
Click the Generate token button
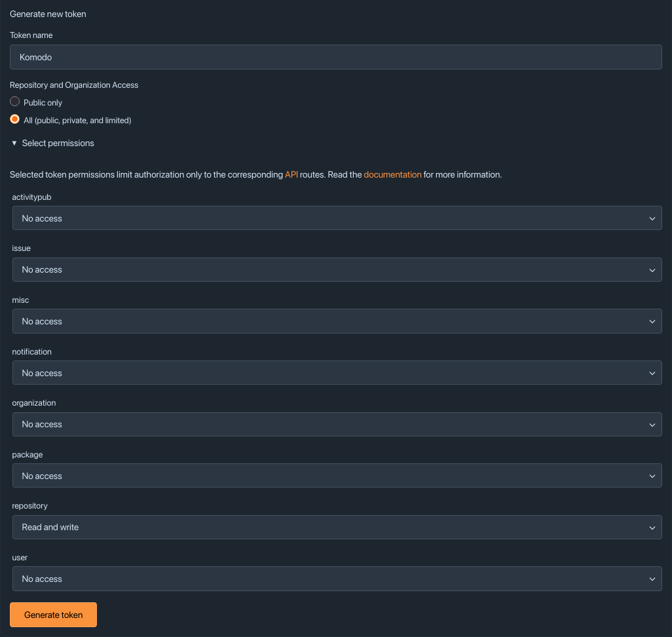click(x=53, y=615)
